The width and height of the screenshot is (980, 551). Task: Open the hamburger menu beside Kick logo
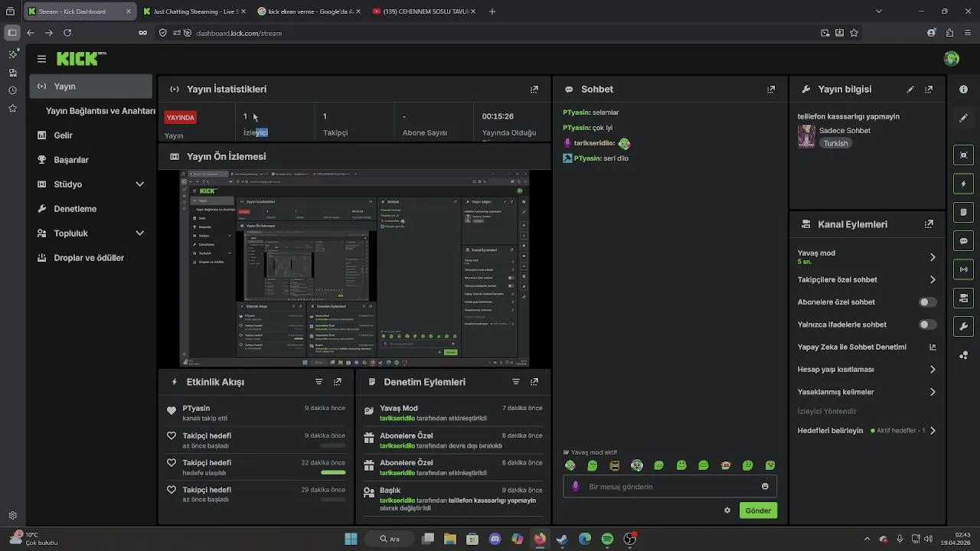point(41,59)
